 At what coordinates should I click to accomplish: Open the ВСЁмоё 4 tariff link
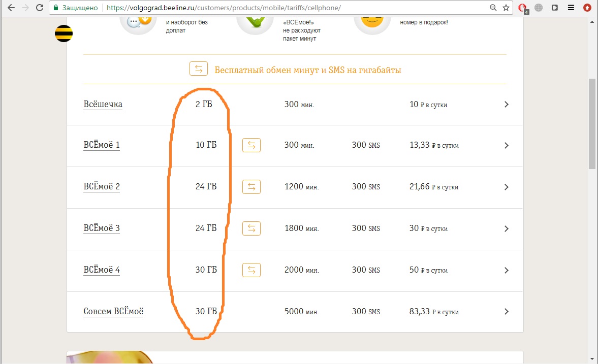point(102,270)
